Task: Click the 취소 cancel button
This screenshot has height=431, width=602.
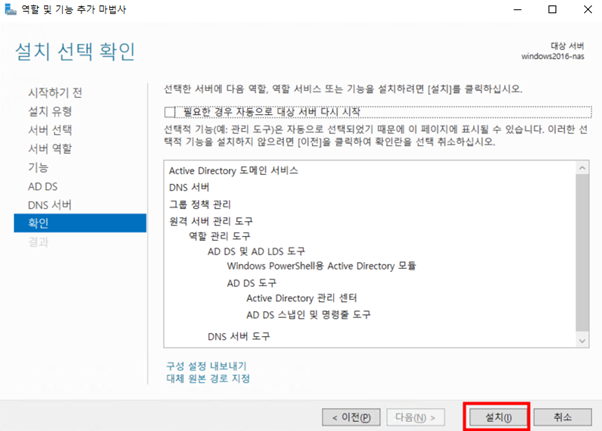Action: [x=562, y=417]
